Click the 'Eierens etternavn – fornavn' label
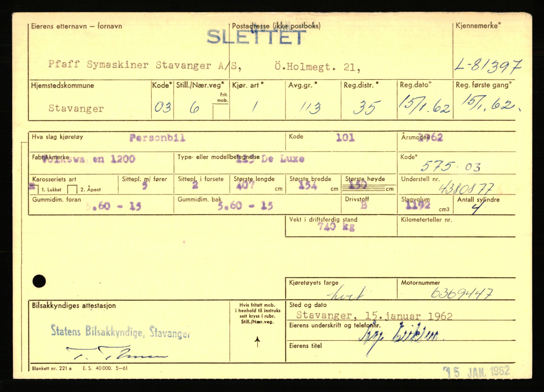This screenshot has height=392, width=544. (76, 26)
